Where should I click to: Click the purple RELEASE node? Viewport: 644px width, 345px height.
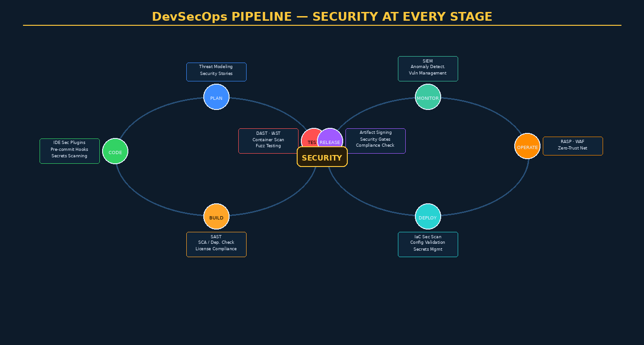[330, 139]
